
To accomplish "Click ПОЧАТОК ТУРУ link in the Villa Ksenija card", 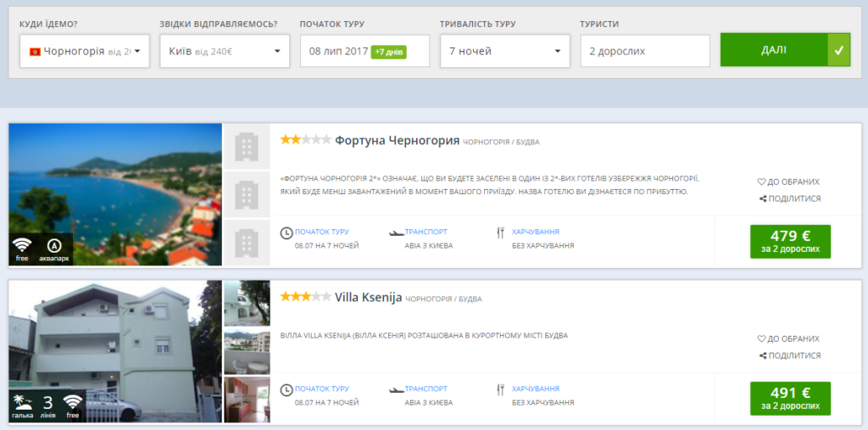I will point(322,388).
